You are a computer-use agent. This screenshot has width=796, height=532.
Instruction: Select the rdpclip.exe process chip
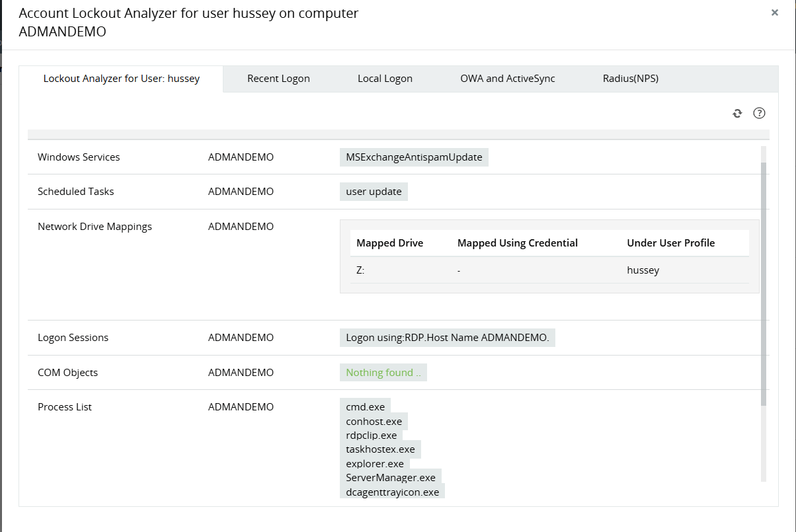coord(371,435)
